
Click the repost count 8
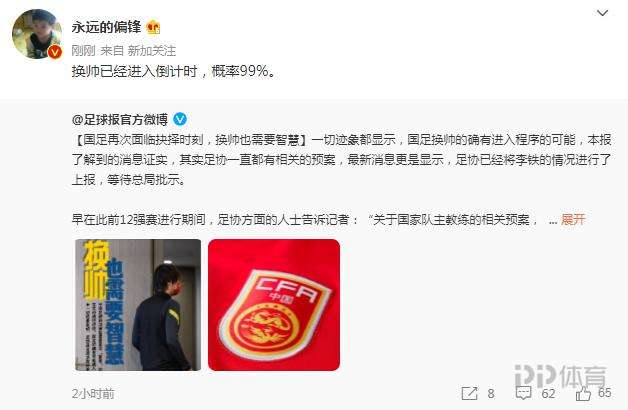(491, 394)
